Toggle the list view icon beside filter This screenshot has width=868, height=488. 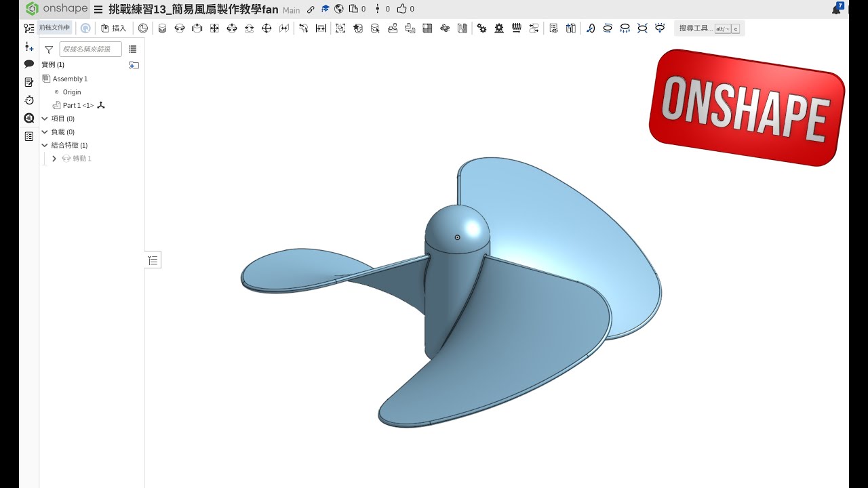point(132,49)
